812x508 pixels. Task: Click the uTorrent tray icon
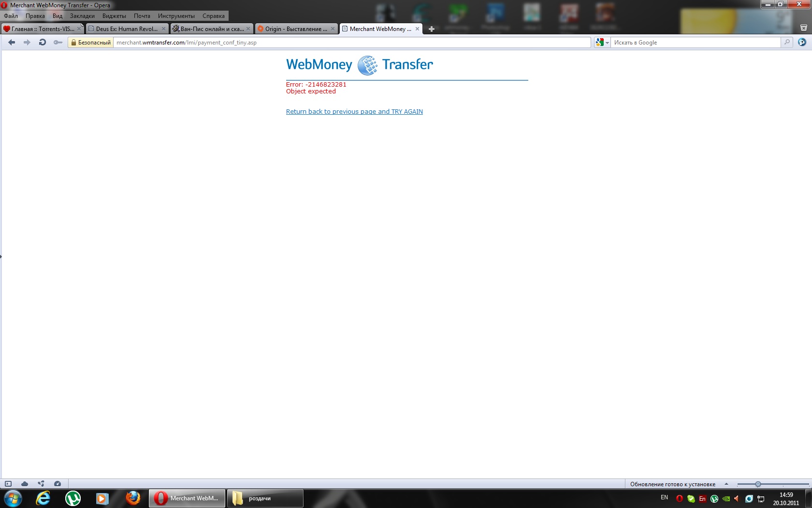click(714, 499)
